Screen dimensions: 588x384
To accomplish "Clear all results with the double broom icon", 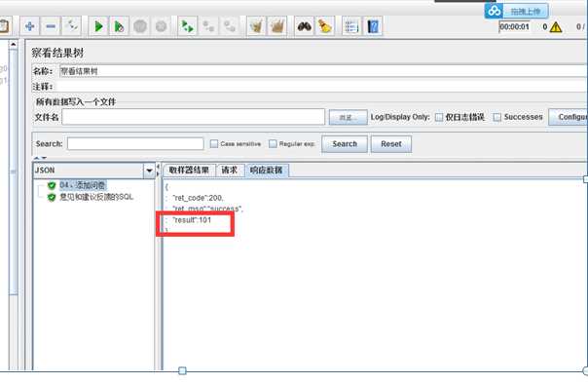I will click(x=276, y=26).
